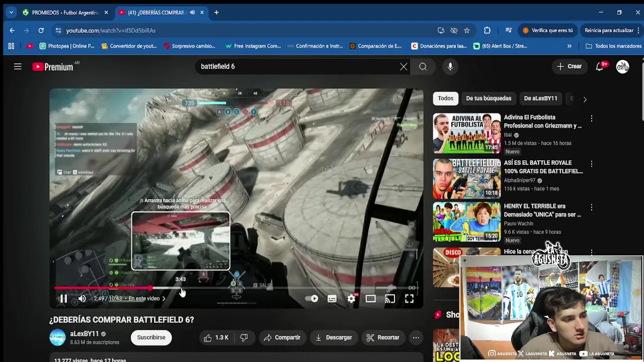
Task: Click the Descargar download button
Action: point(334,337)
